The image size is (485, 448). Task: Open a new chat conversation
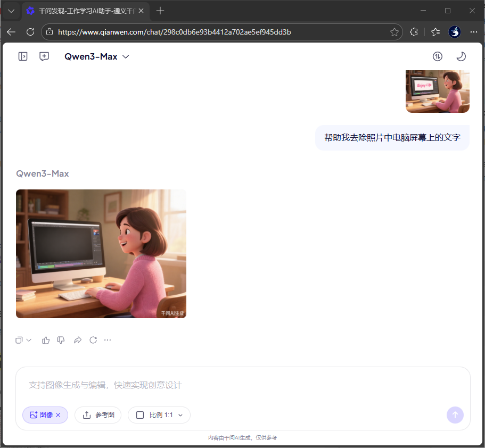pos(44,56)
